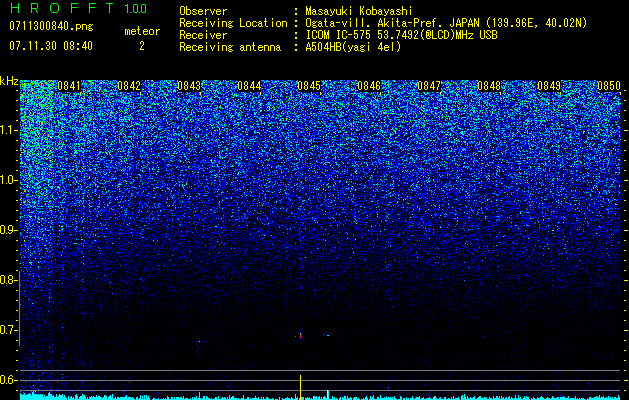This screenshot has width=629, height=400.
Task: Click the 0844 time marker
Action: tap(249, 86)
